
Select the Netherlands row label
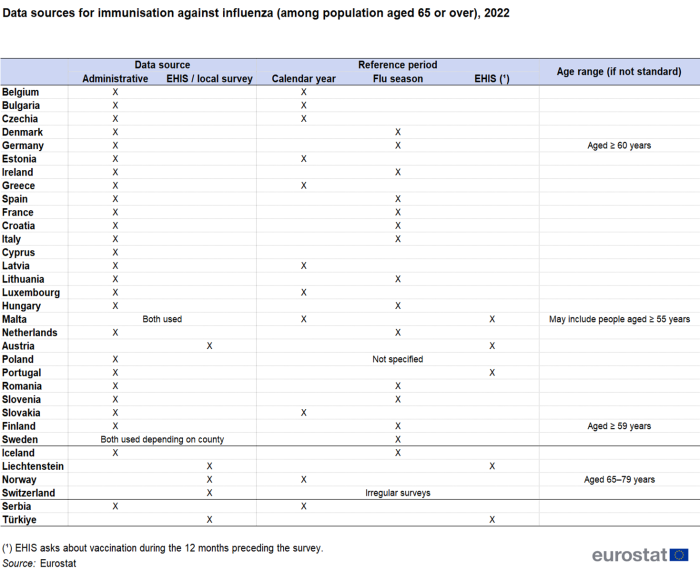tap(29, 333)
